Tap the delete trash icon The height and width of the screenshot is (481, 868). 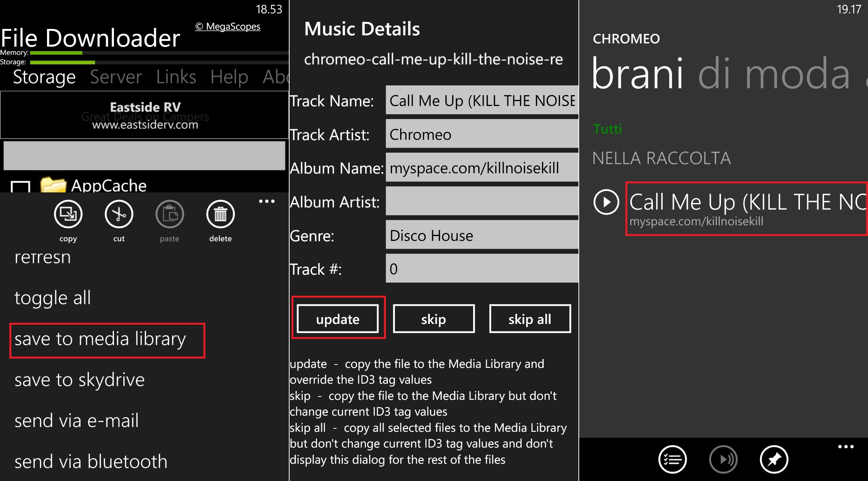[220, 214]
